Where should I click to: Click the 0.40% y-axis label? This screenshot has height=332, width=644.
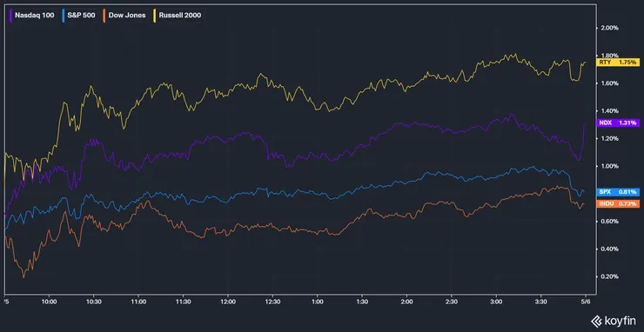(609, 249)
